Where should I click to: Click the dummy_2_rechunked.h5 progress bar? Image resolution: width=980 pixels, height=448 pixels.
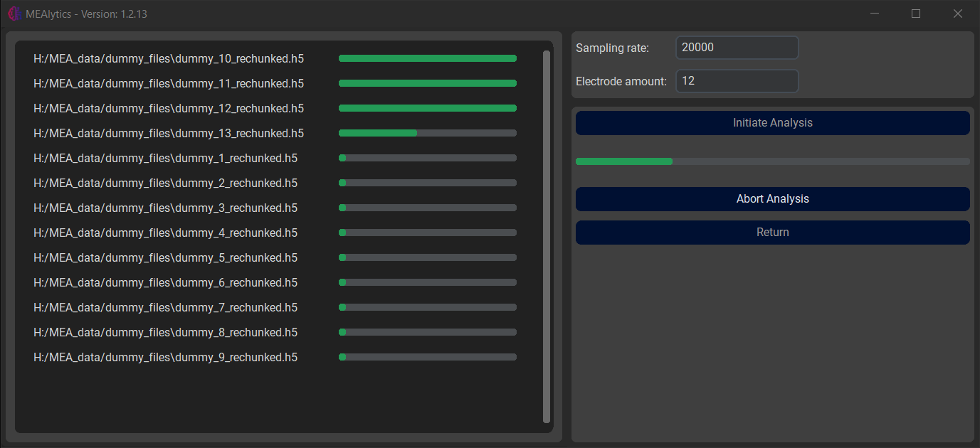(x=427, y=183)
